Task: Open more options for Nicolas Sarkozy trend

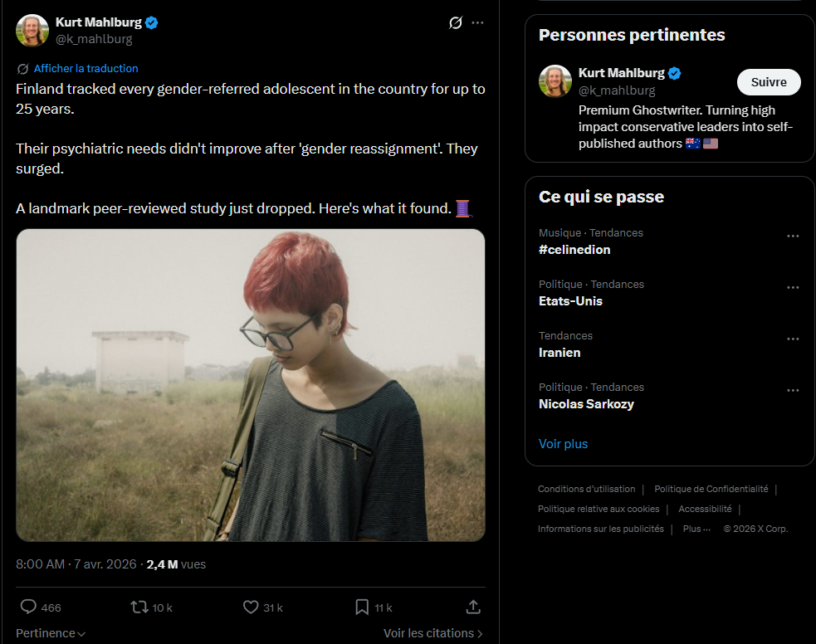Action: [793, 391]
